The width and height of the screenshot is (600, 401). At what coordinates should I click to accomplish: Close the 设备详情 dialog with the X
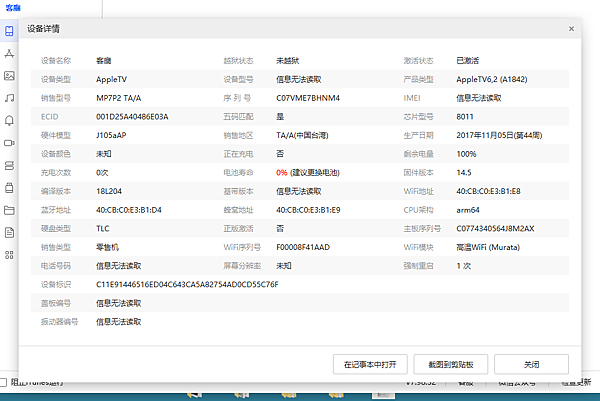click(x=571, y=29)
